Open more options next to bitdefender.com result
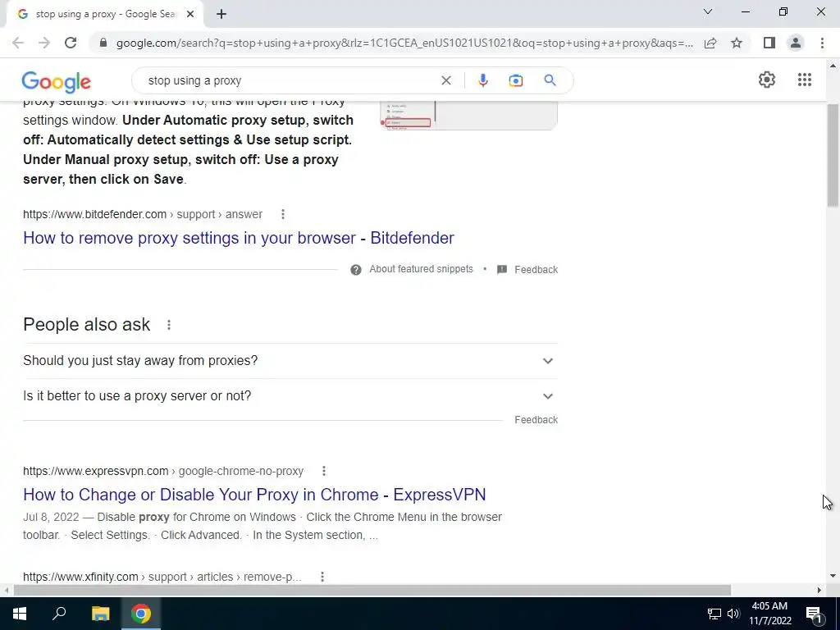 [x=283, y=214]
